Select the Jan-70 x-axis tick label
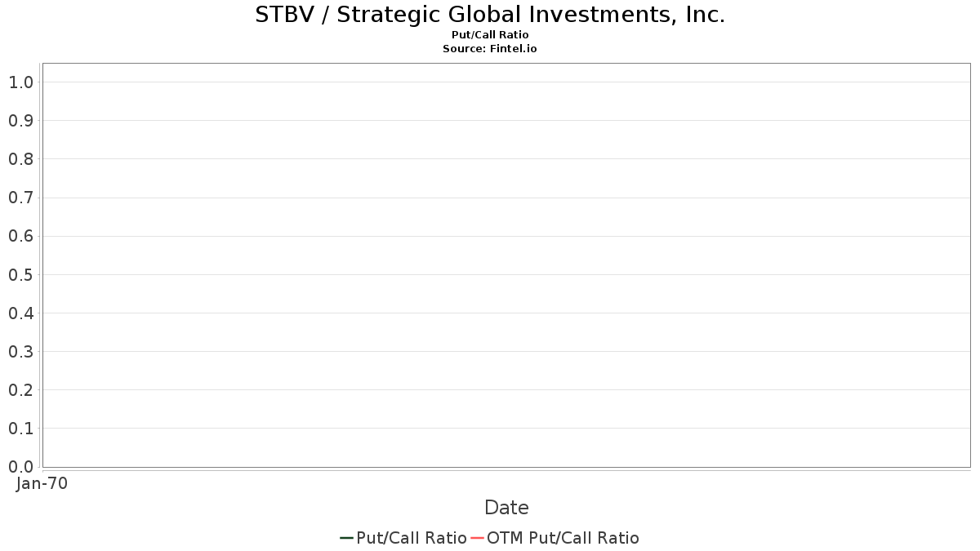 42,483
